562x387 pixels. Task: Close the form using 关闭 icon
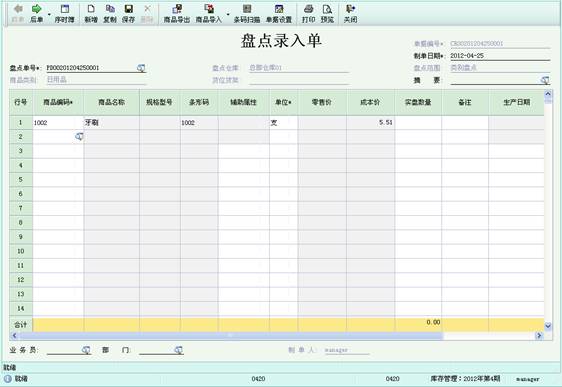coord(351,14)
